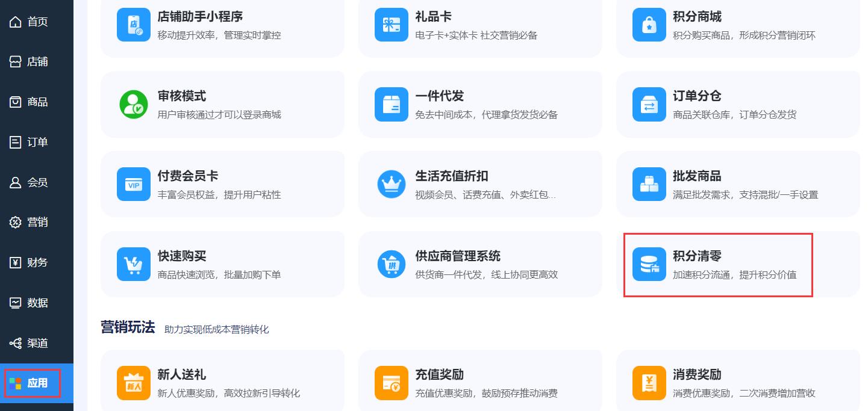
Task: Open the 渠道 sidebar menu
Action: [x=37, y=343]
